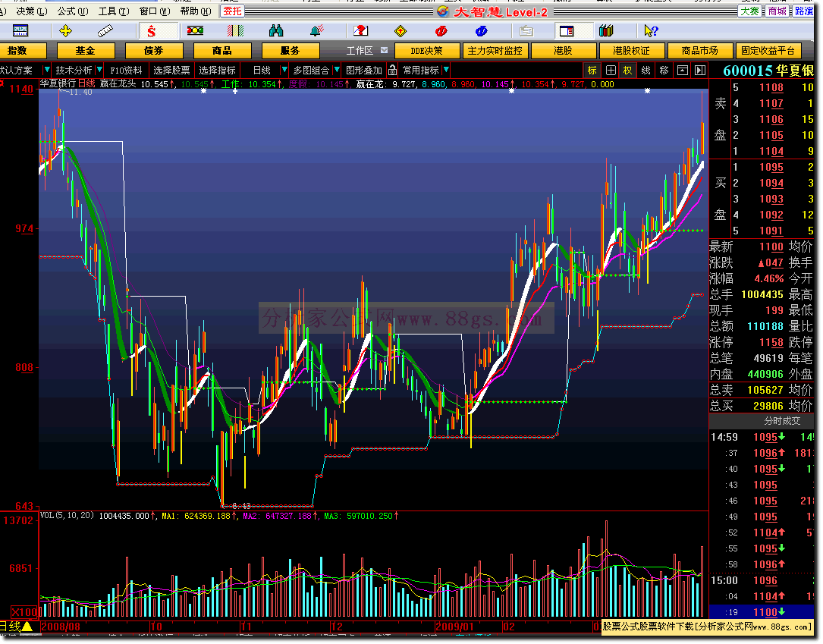Screen dimensions: 823x644
Task: Click the chart with red marker icon
Action: click(360, 31)
